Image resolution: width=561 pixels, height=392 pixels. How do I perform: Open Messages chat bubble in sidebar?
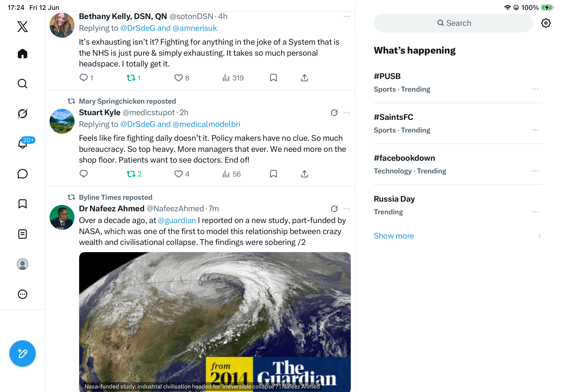coord(23,174)
